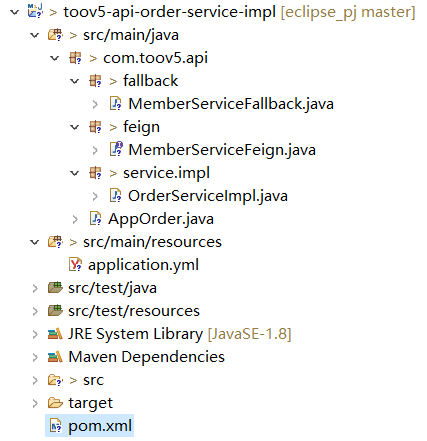Select the service.impl package label
427x441 pixels.
click(166, 173)
